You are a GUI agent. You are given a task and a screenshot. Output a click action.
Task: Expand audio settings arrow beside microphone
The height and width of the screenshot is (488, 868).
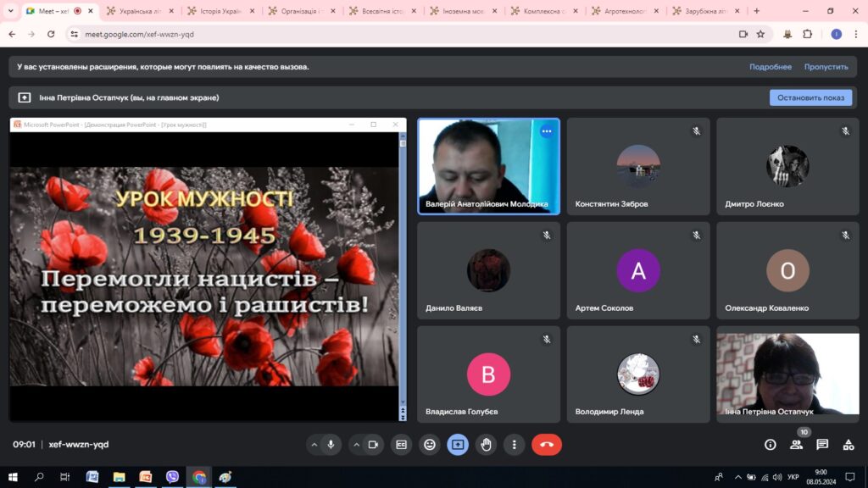[x=314, y=445]
